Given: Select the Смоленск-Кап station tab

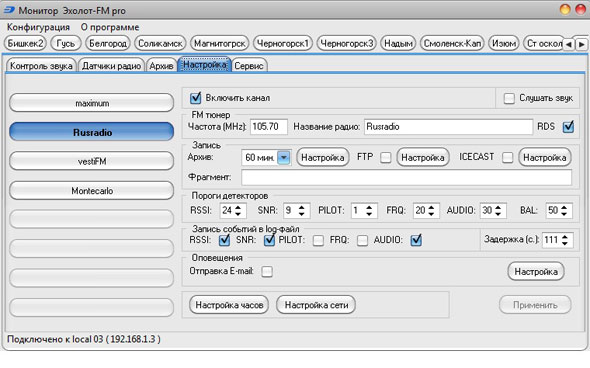Looking at the screenshot, I should (452, 43).
